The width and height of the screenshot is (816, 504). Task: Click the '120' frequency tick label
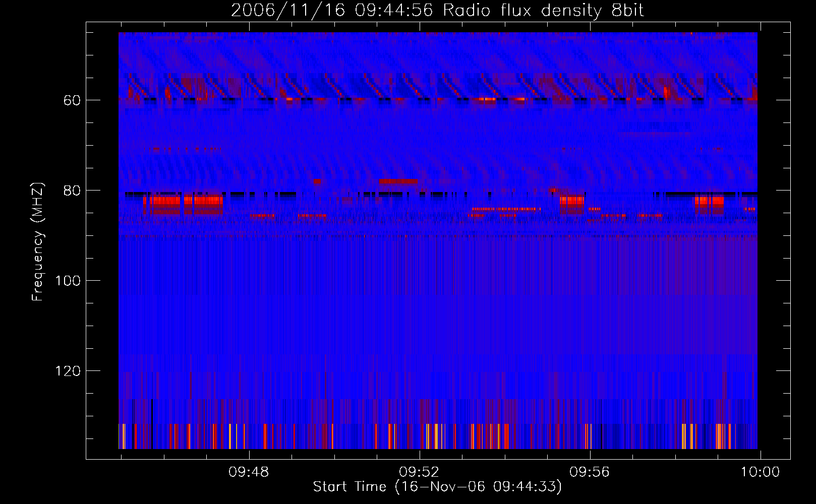point(68,371)
